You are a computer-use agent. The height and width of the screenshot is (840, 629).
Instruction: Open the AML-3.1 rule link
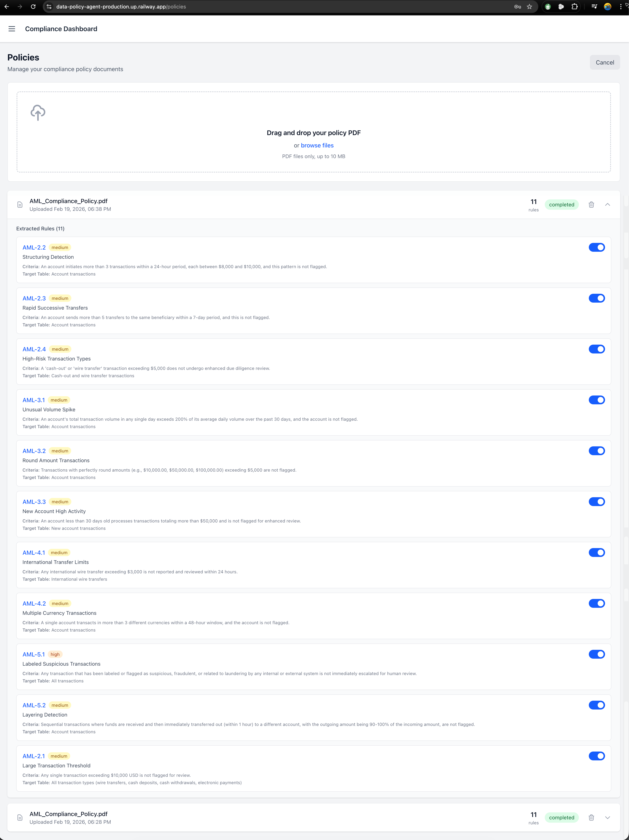[33, 400]
